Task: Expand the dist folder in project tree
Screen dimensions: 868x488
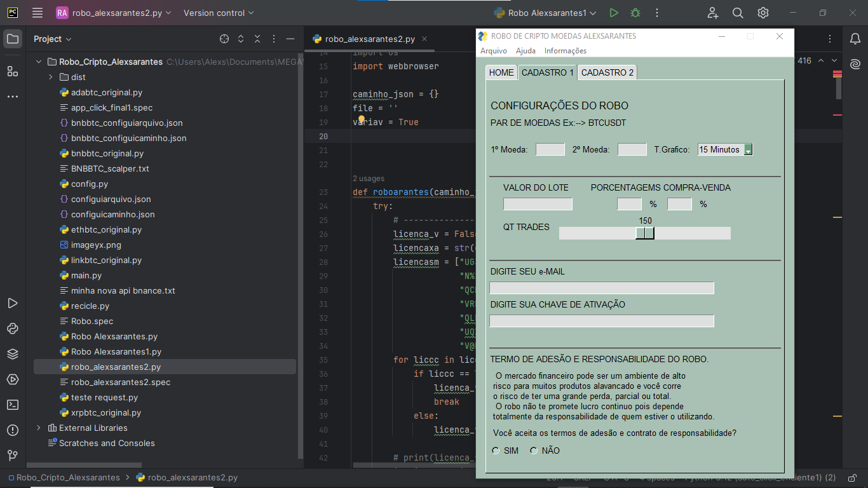Action: [51, 77]
